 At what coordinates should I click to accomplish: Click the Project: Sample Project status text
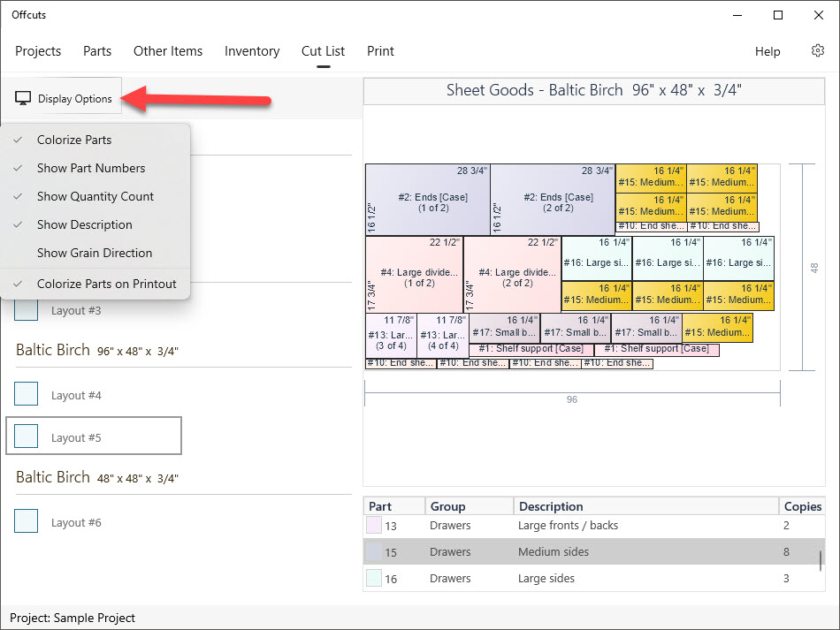coord(73,618)
